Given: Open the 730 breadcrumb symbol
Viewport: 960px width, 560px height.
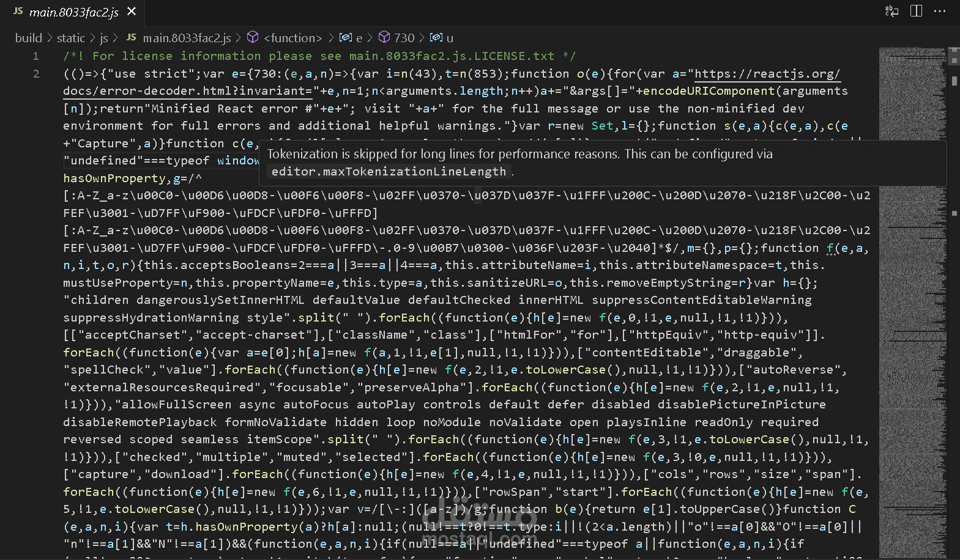Looking at the screenshot, I should (x=404, y=38).
